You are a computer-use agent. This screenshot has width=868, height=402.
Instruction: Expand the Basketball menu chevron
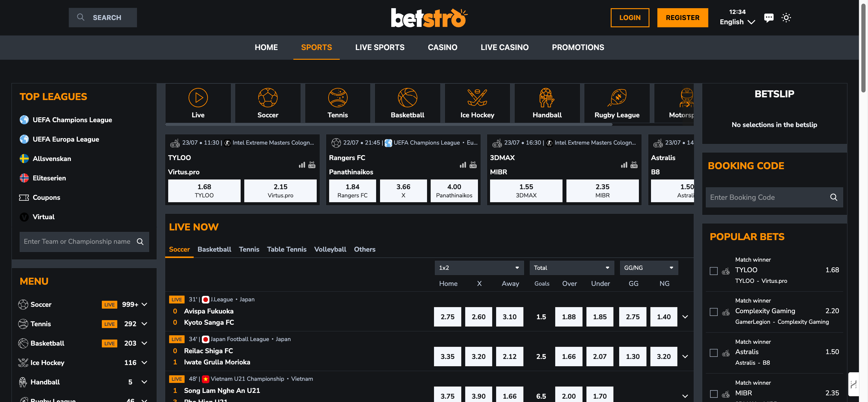pos(145,343)
